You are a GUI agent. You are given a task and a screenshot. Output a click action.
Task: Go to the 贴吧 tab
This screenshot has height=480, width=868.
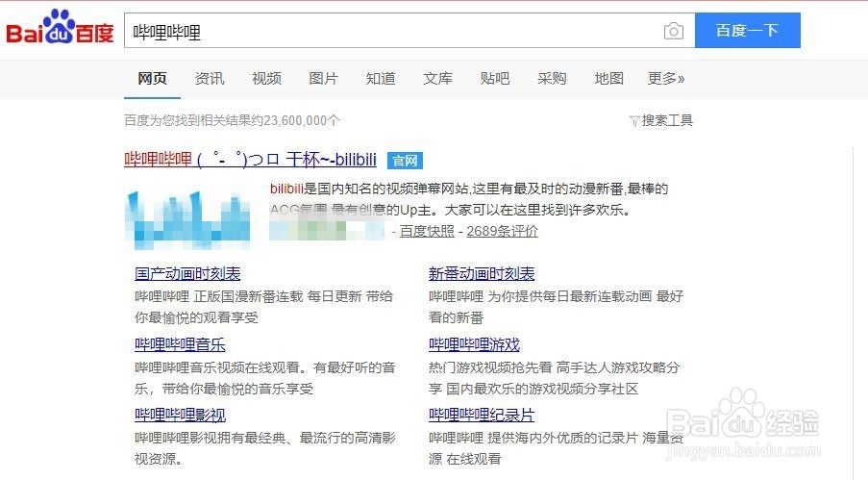[x=494, y=78]
